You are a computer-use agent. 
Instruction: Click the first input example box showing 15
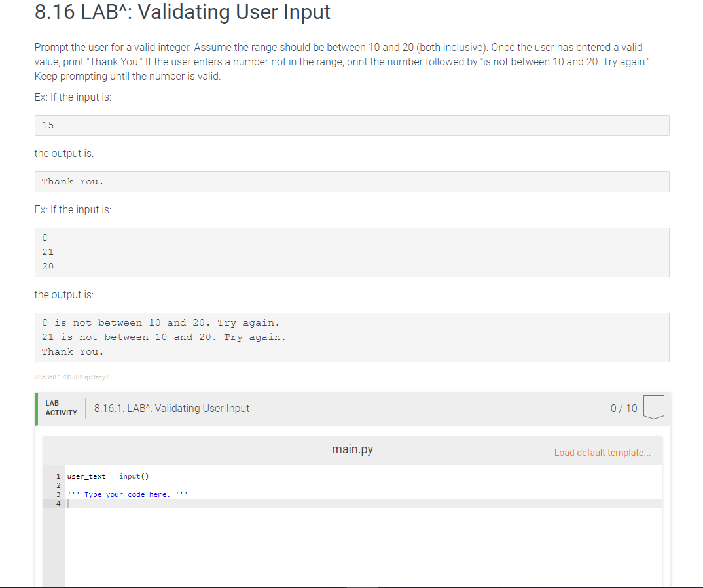(x=351, y=125)
